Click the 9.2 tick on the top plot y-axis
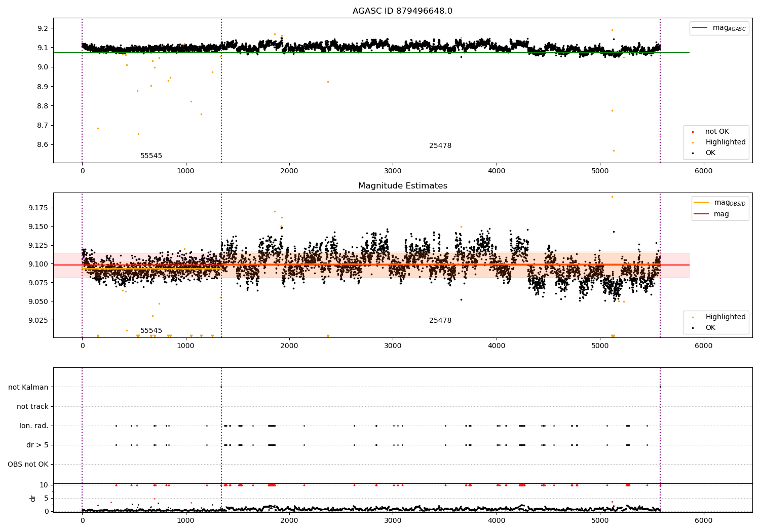Image resolution: width=760 pixels, height=532 pixels. coord(43,28)
